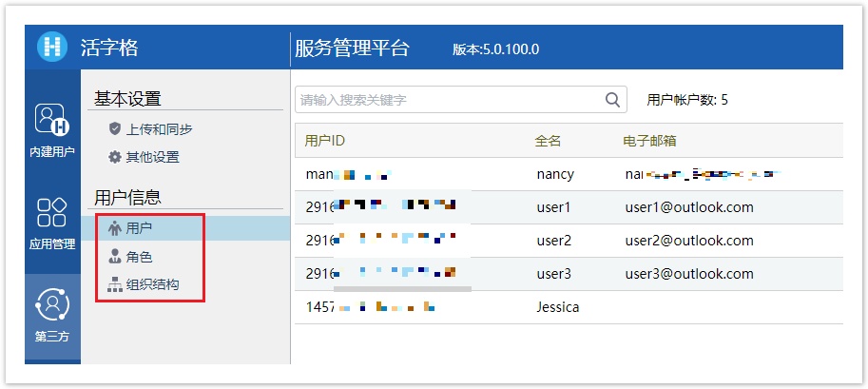Click the 电子邮箱 column header

649,141
